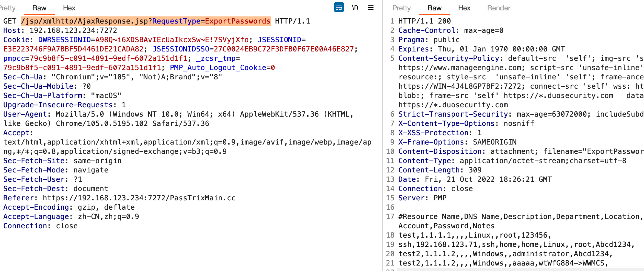The image size is (644, 271).
Task: Select the Raw tab in request pane
Action: (x=39, y=8)
